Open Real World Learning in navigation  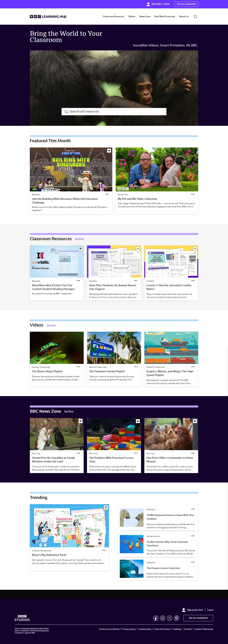[x=165, y=16]
